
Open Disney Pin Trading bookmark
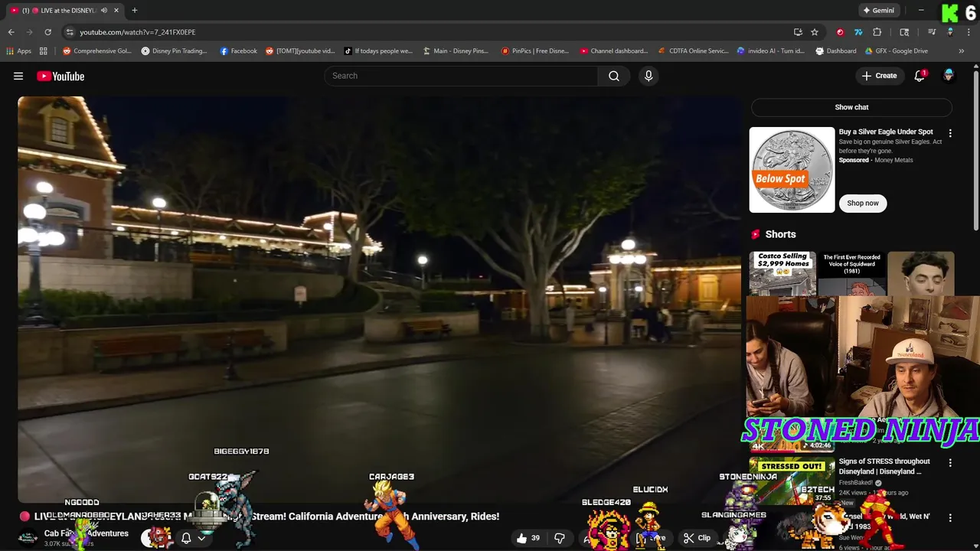(174, 51)
